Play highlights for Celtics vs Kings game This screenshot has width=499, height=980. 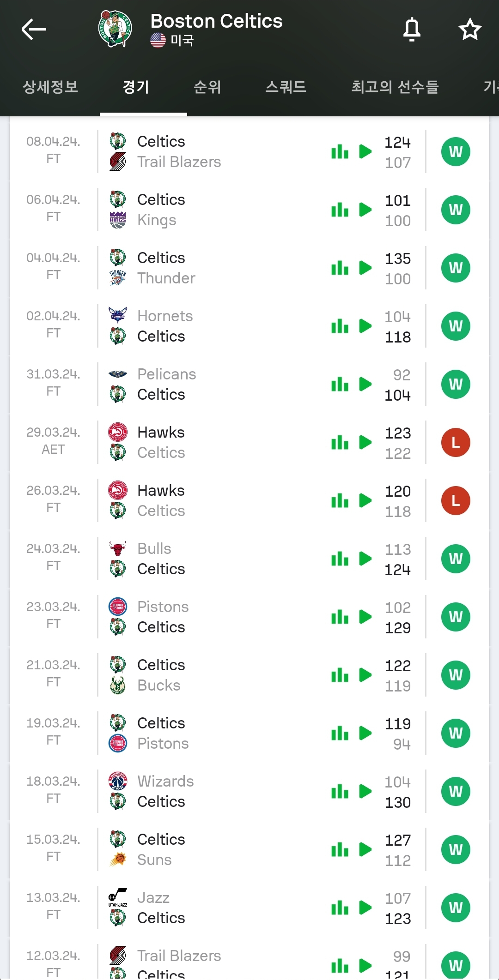coord(365,210)
